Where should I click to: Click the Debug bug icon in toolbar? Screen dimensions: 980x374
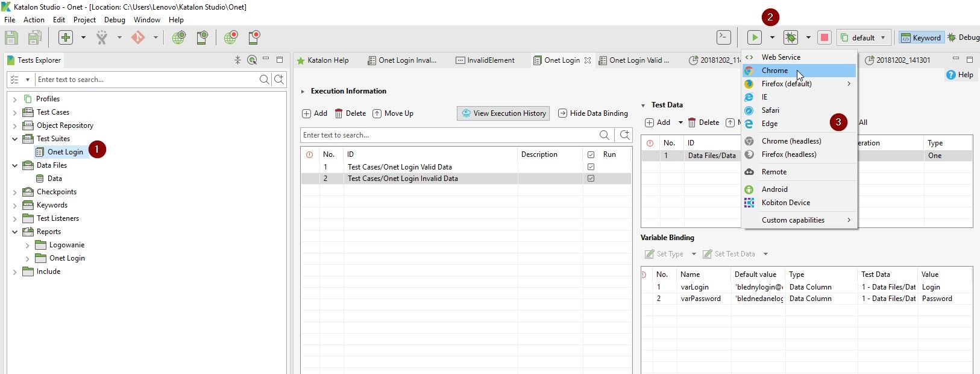point(790,37)
